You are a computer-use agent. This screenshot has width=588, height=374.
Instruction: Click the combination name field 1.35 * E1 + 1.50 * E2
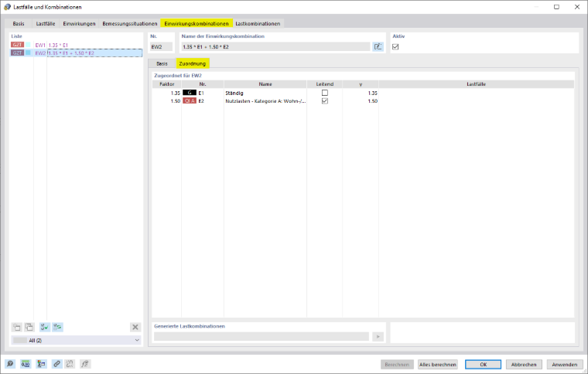[x=275, y=47]
